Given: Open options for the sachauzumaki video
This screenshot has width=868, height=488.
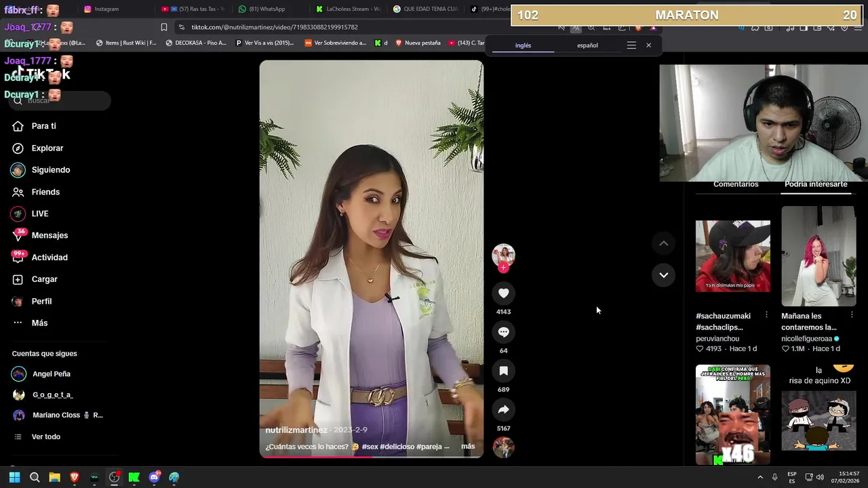Looking at the screenshot, I should [766, 315].
